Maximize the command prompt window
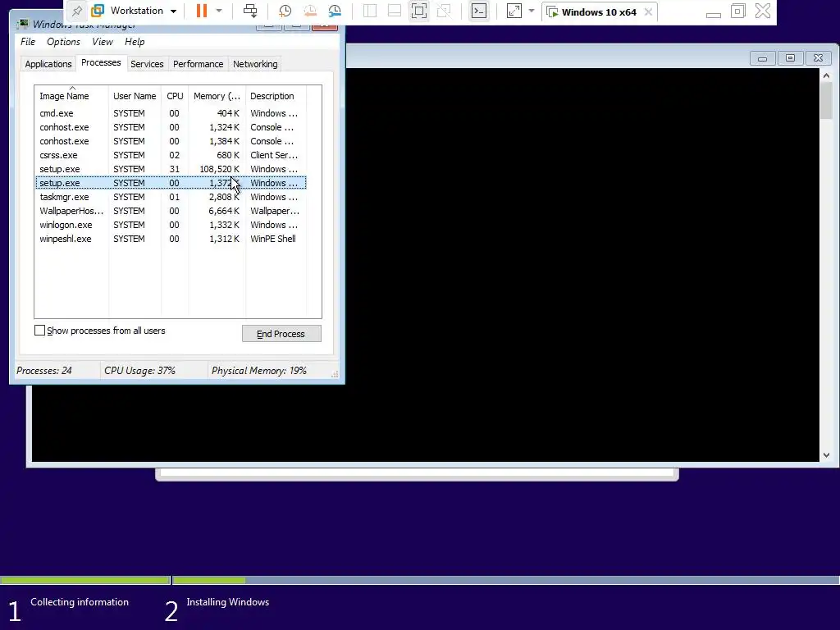The height and width of the screenshot is (630, 840). [790, 58]
